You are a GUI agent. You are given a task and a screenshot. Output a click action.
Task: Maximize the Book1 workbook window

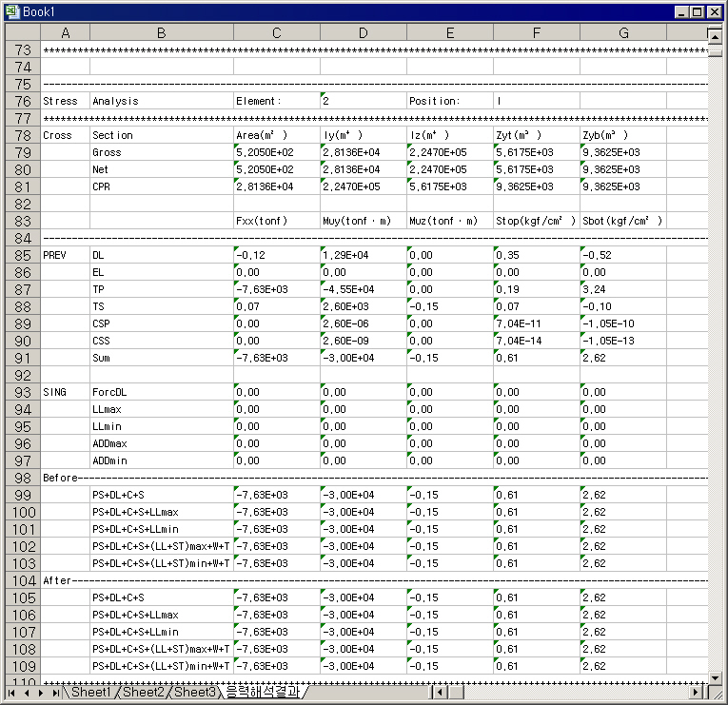point(697,12)
